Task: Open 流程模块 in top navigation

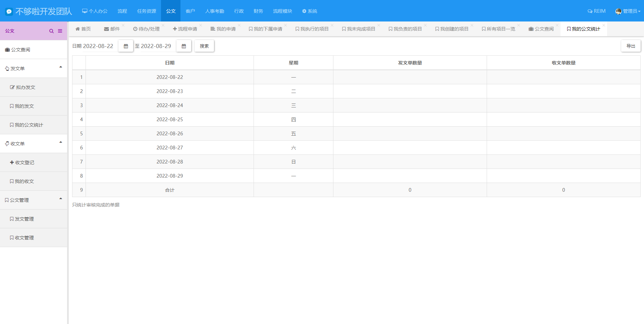Action: click(x=282, y=11)
